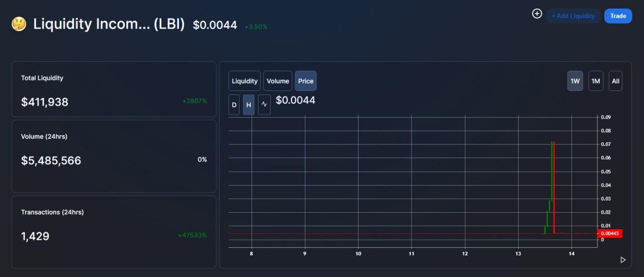The image size is (644, 277).
Task: Click the Liquidity Incom... (LBI) title
Action: click(109, 24)
